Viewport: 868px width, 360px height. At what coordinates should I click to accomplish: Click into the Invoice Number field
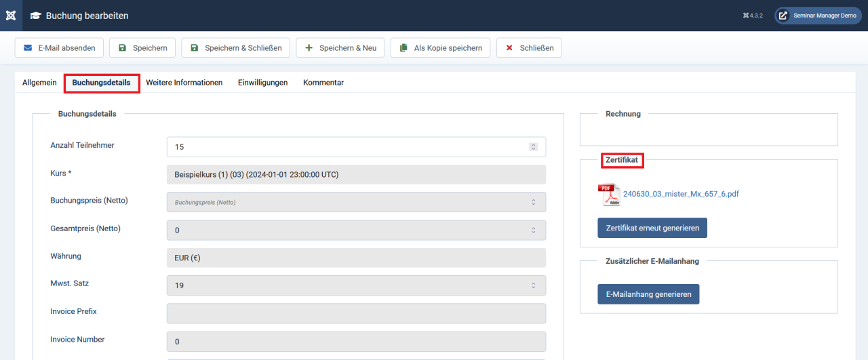click(x=356, y=342)
